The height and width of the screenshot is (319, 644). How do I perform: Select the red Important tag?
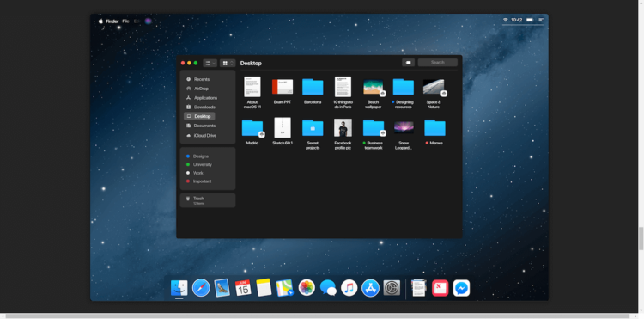199,181
